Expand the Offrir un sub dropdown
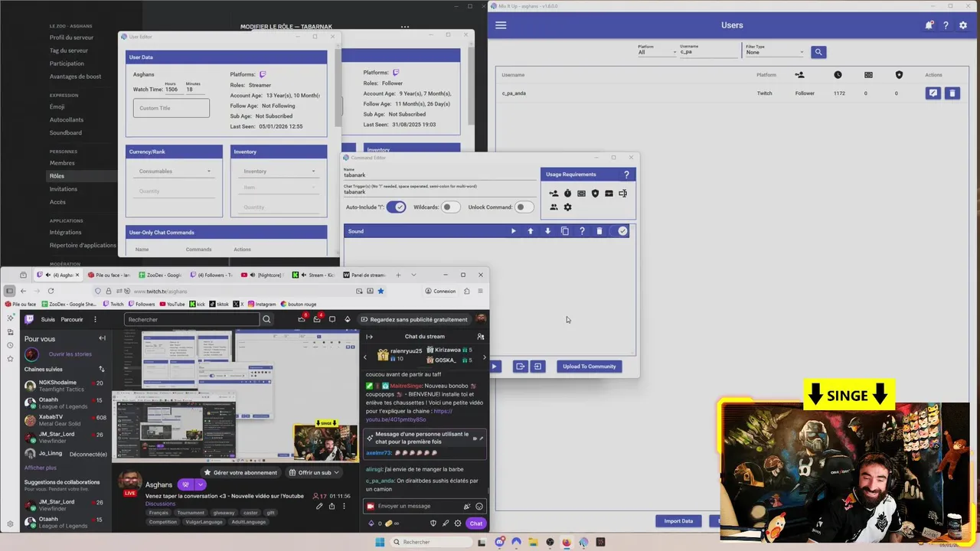The width and height of the screenshot is (980, 551). click(336, 473)
